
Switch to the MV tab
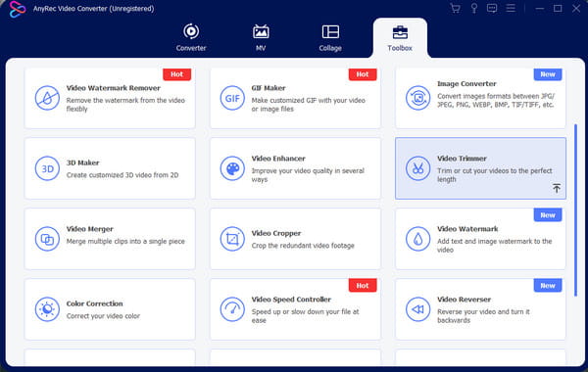[x=261, y=37]
